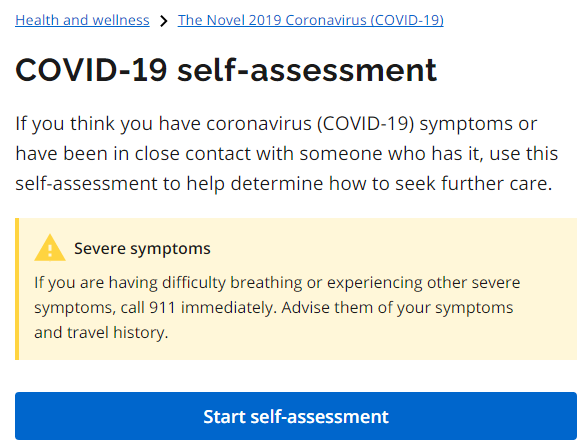Click the yellow warning triangle icon
Viewport: 586px width, 445px height.
coord(50,248)
